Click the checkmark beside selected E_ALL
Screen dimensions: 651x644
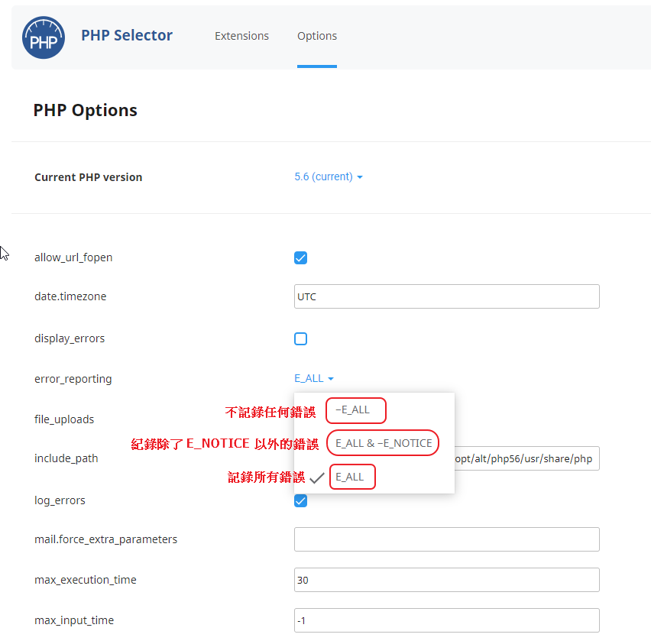point(317,478)
